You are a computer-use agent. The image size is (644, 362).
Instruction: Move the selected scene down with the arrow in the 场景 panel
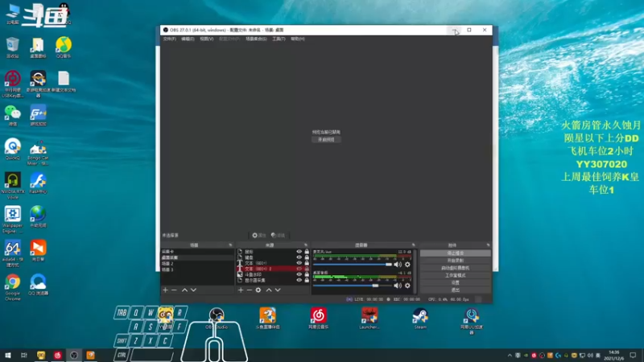pos(193,290)
